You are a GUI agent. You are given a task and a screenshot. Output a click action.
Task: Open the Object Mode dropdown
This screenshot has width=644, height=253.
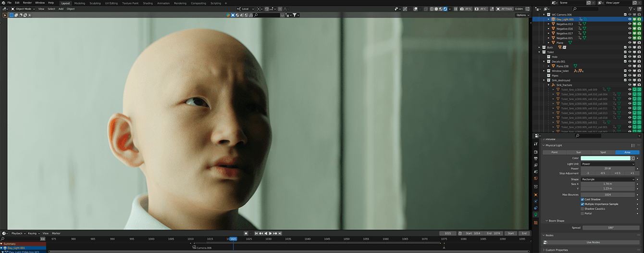(23, 9)
